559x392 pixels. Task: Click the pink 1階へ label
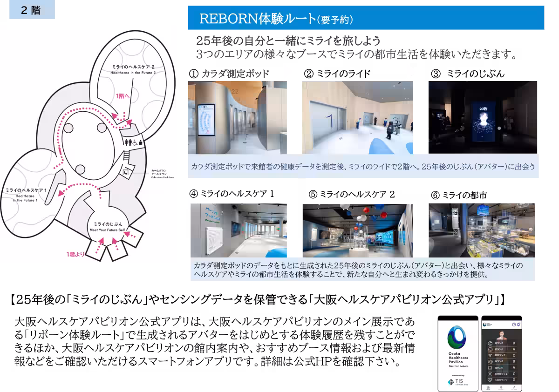coord(123,96)
